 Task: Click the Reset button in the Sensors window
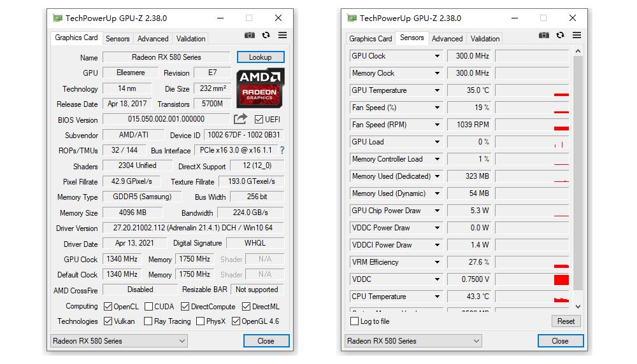(566, 321)
